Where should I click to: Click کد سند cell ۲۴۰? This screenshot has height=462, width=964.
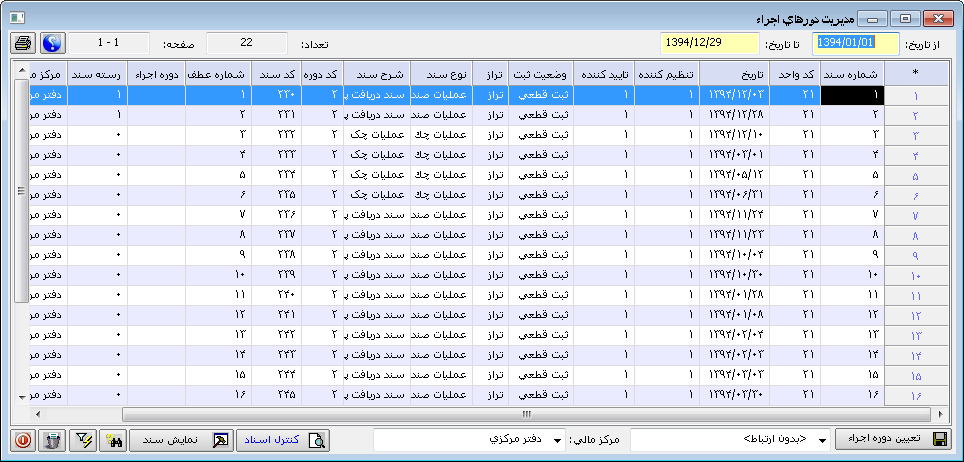[276, 295]
